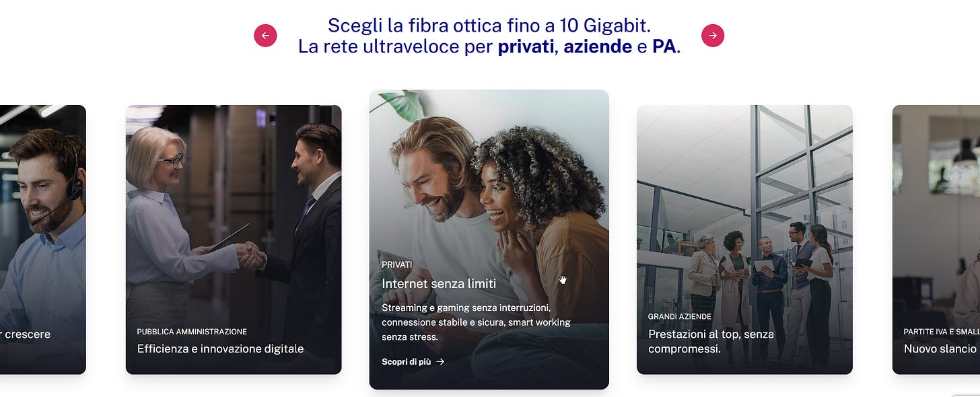Click the left arrow carousel button

tap(265, 36)
